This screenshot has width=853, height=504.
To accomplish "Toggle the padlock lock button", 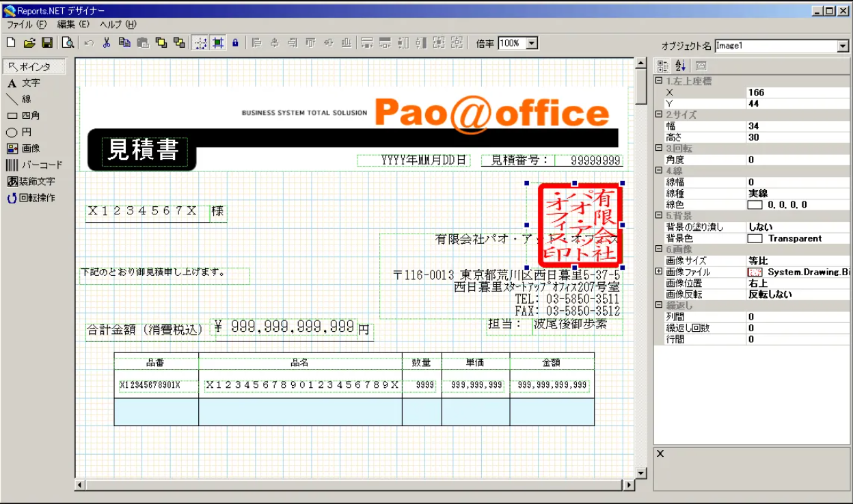I will coord(235,43).
